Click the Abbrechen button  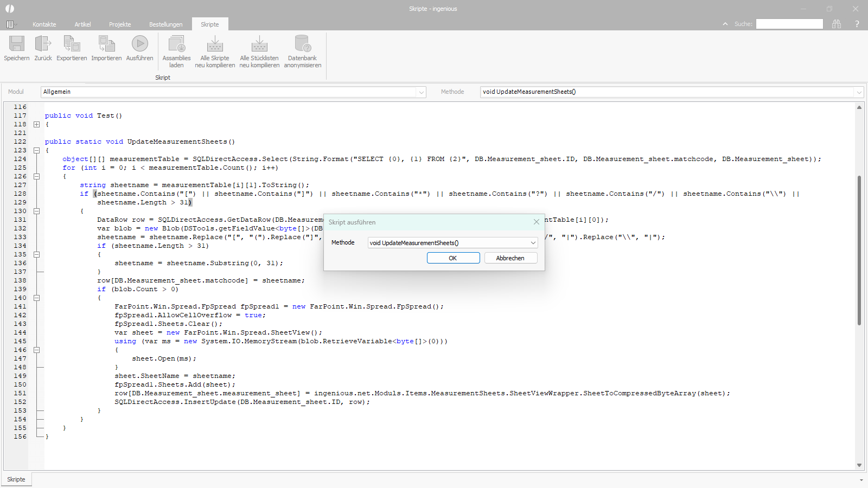(x=510, y=258)
